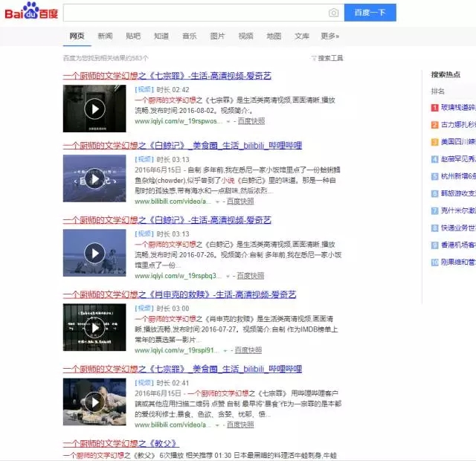Expand arrow beside first bilibili.com/video URL
This screenshot has width=476, height=461.
click(x=217, y=202)
